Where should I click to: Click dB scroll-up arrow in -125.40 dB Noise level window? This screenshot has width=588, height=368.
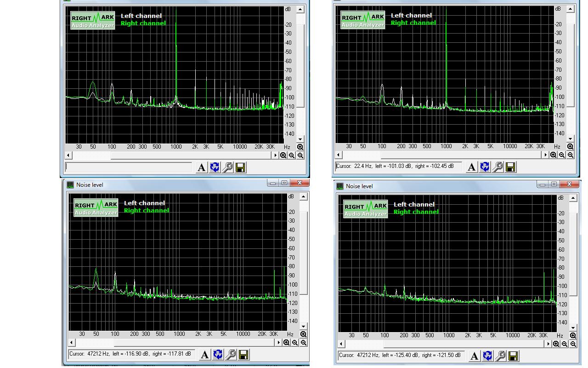click(573, 198)
